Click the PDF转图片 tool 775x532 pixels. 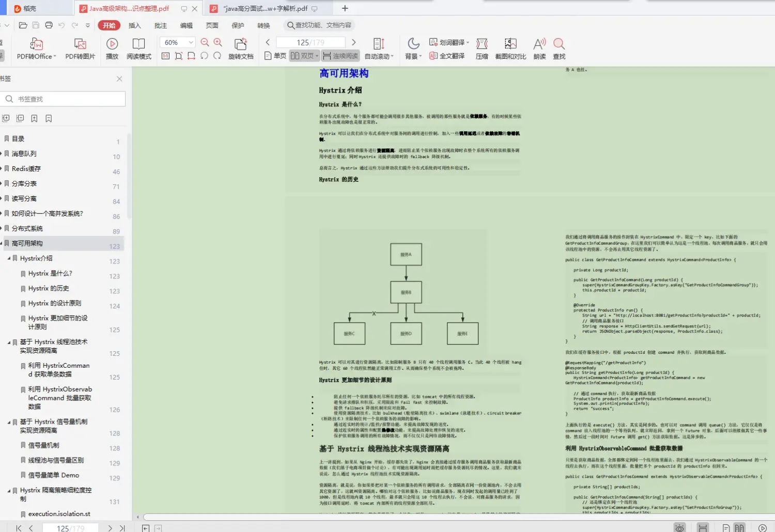[80, 49]
